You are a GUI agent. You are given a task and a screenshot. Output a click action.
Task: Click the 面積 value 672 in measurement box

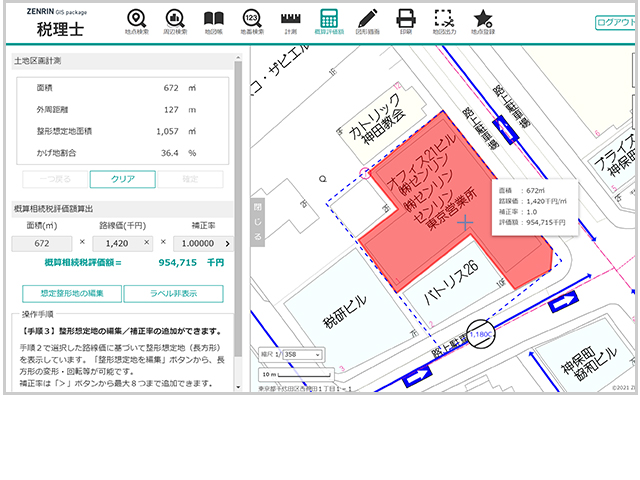[171, 88]
